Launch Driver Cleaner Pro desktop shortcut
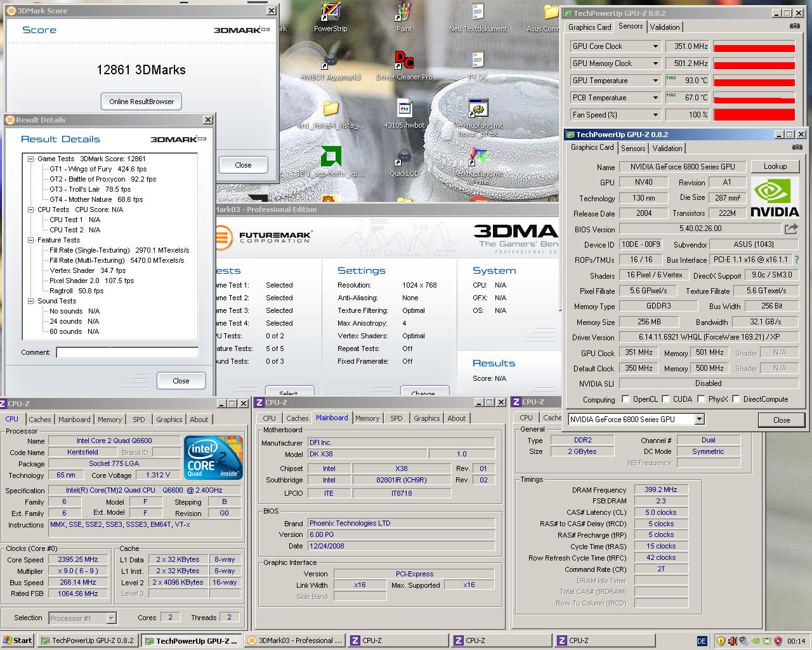 point(404,60)
